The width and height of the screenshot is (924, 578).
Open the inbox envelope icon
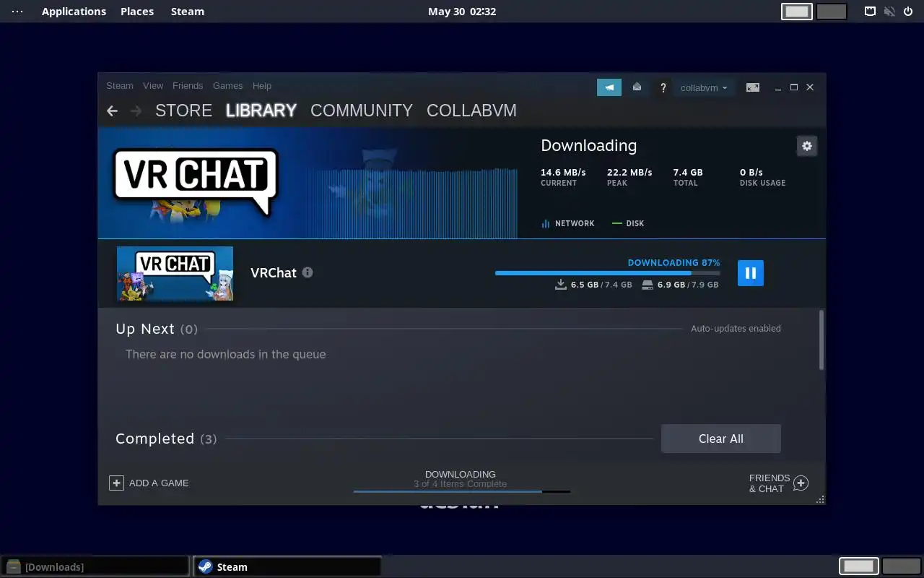[637, 87]
